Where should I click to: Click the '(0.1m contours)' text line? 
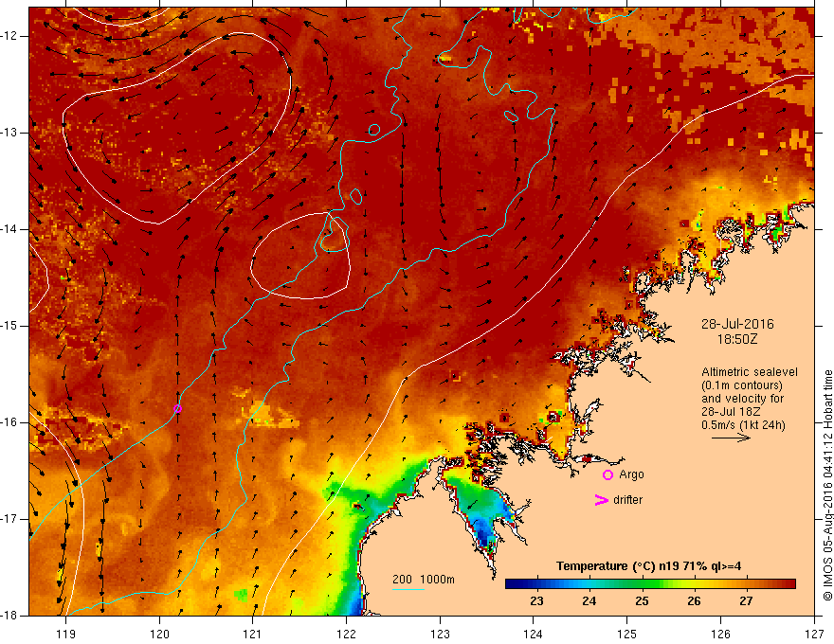(742, 385)
